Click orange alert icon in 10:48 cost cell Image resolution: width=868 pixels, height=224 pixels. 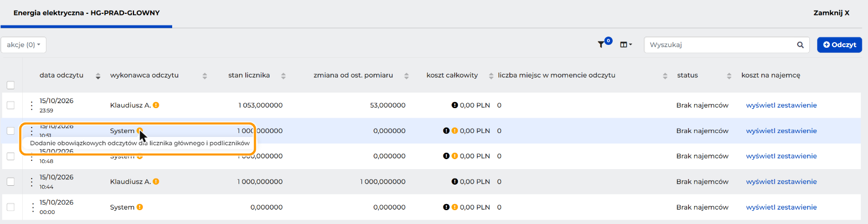click(455, 156)
